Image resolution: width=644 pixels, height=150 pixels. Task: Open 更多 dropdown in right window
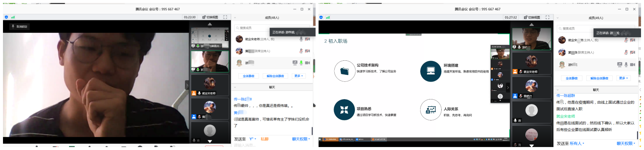(x=623, y=78)
